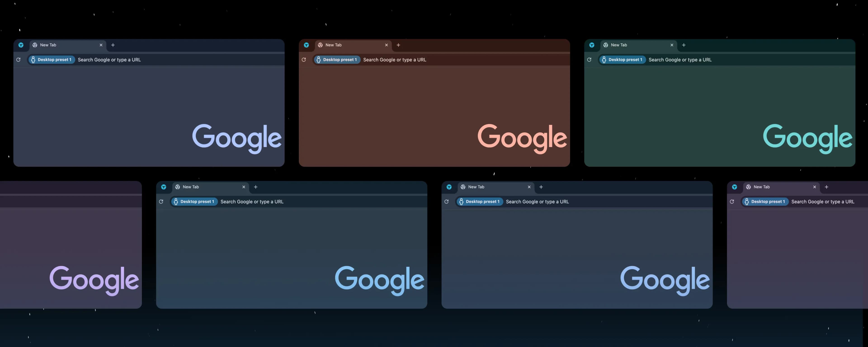Click the blue bird app icon in the purple window

click(735, 187)
